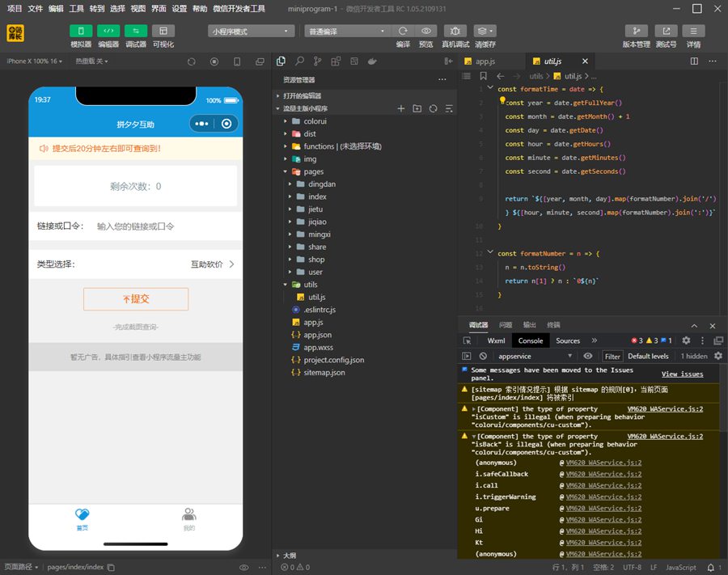728x575 pixels.
Task: Toggle console live expression eye
Action: point(588,356)
